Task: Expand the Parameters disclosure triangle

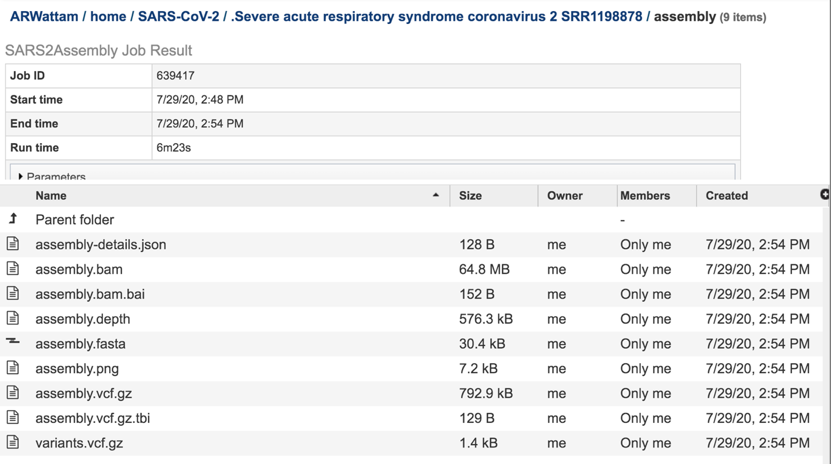Action: pos(21,177)
